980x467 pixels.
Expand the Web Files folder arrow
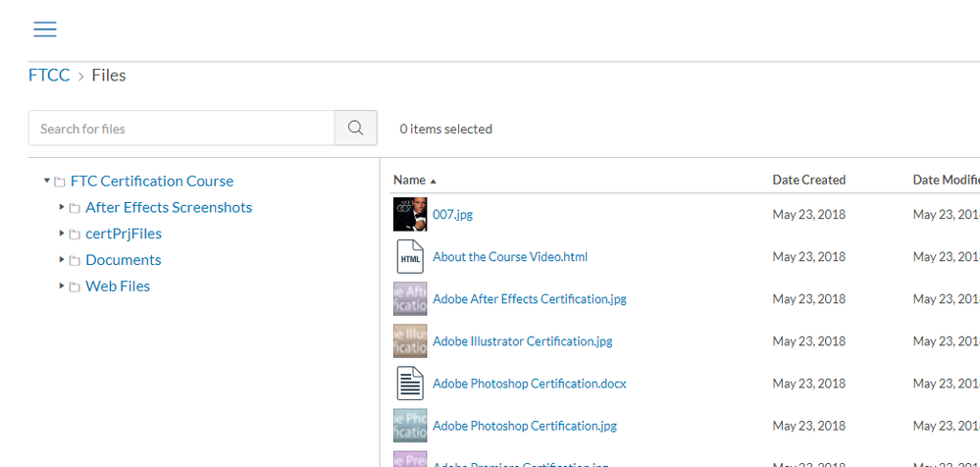click(62, 286)
